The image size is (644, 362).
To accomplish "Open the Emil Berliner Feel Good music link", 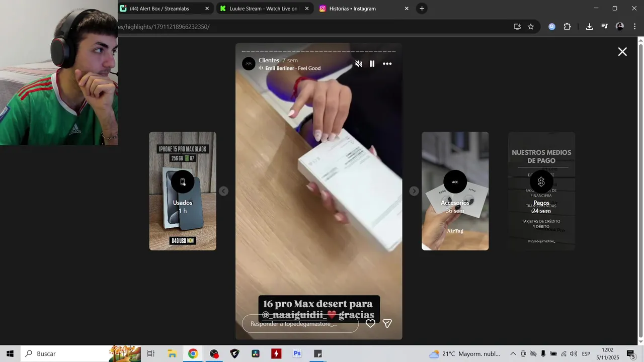I will (x=293, y=68).
